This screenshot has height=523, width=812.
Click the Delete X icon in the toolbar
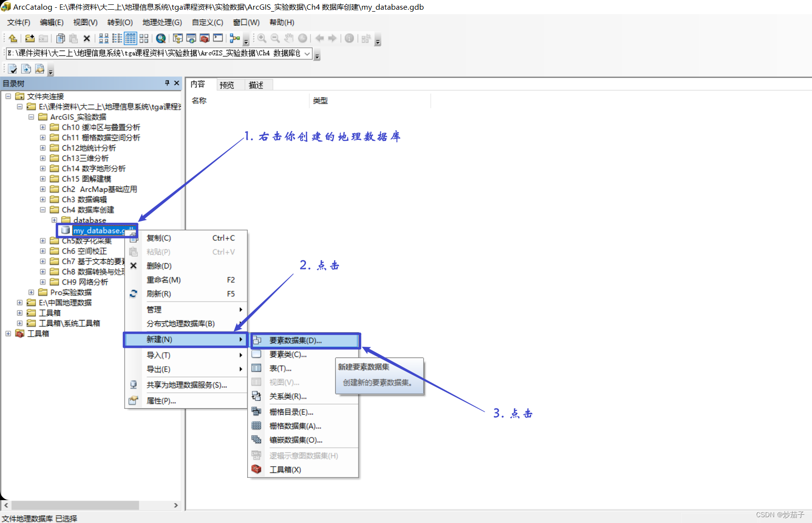pyautogui.click(x=87, y=38)
